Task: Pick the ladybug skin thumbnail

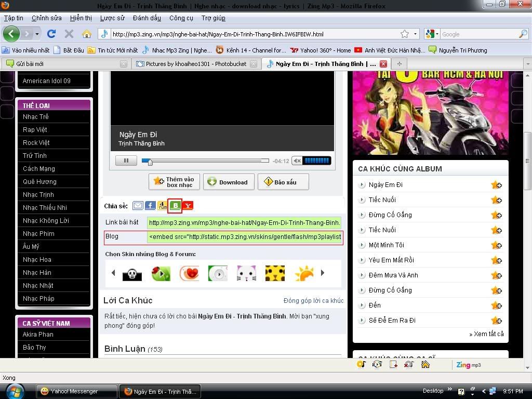Action: (x=161, y=273)
